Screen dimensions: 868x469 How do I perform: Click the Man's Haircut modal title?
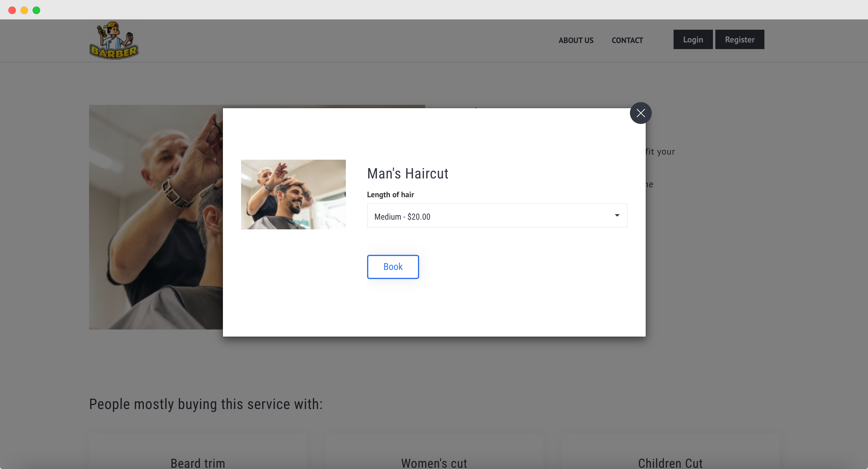[x=408, y=174]
